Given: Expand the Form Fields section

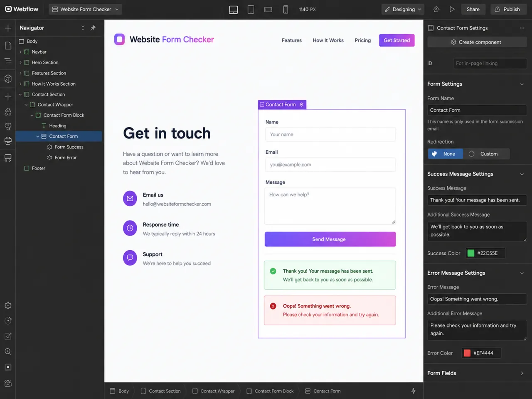Looking at the screenshot, I should 522,373.
